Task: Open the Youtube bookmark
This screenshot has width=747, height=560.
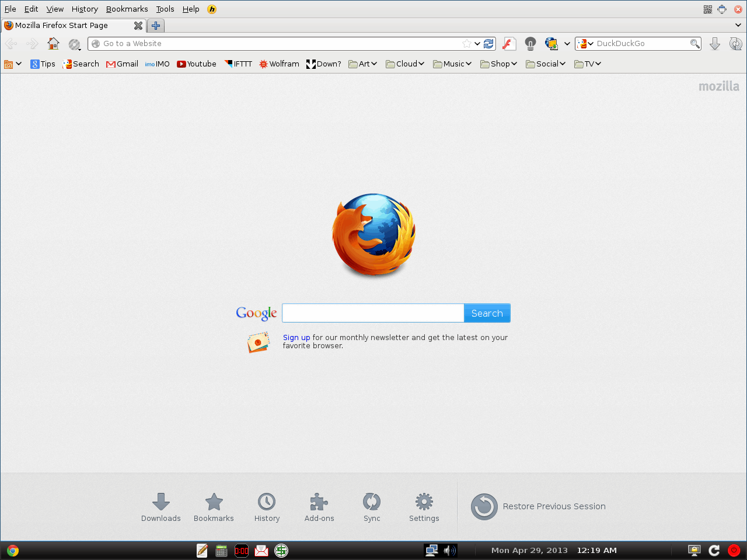Action: [x=197, y=64]
